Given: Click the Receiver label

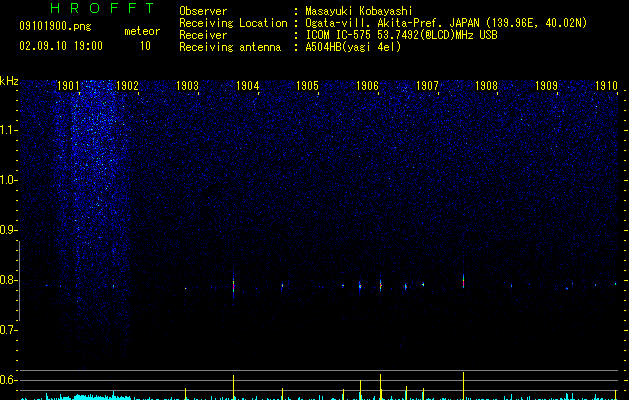Looking at the screenshot, I should pos(203,35).
